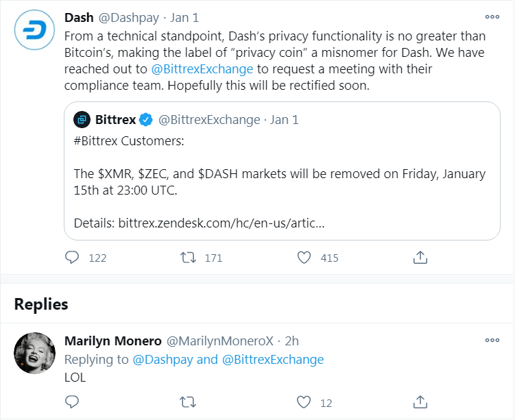Viewport: 515px width, 420px height.
Task: Open Marilyn Monero profile picture
Action: 34,354
